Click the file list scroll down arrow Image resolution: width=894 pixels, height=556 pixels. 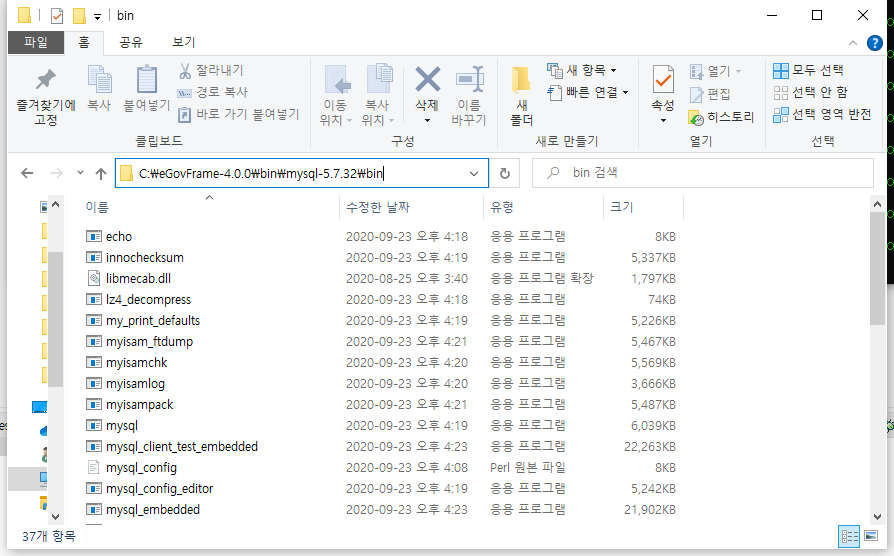pyautogui.click(x=877, y=516)
